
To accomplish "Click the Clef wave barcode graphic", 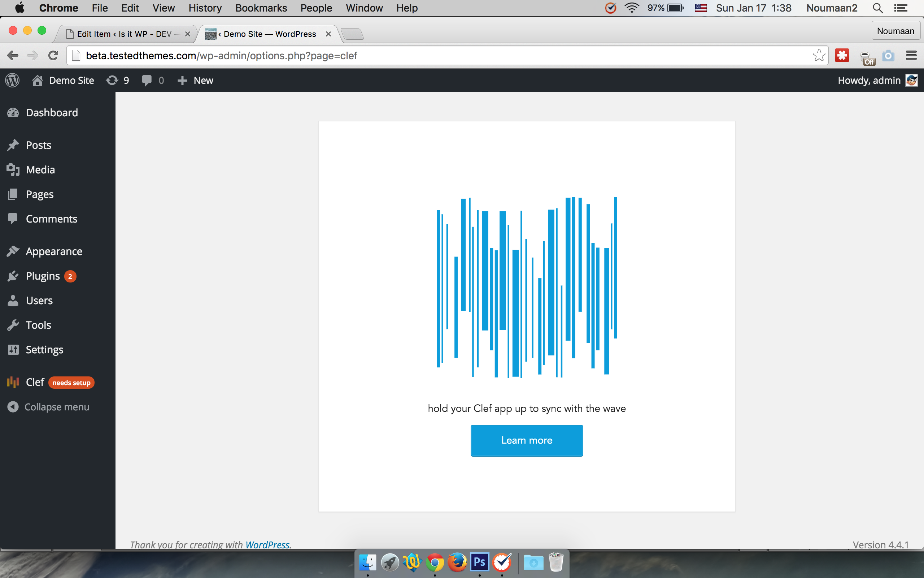I will coord(527,287).
